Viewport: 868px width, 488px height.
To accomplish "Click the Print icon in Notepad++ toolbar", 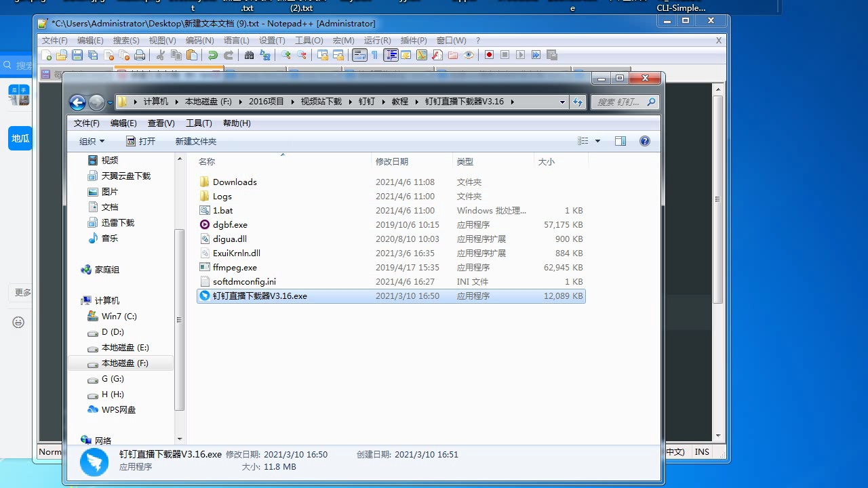I will pos(139,55).
